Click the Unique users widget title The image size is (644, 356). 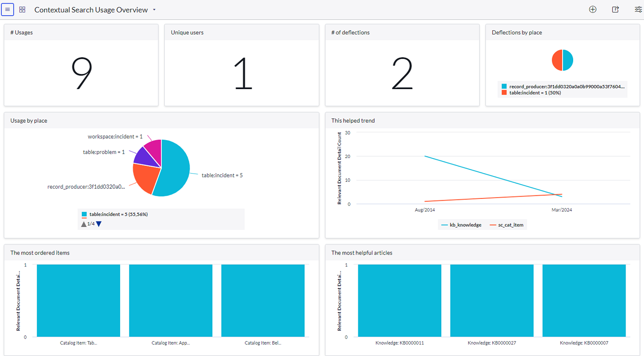tap(187, 33)
